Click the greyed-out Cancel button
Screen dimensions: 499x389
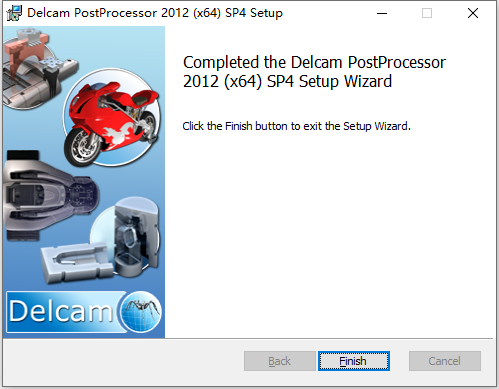pos(445,361)
